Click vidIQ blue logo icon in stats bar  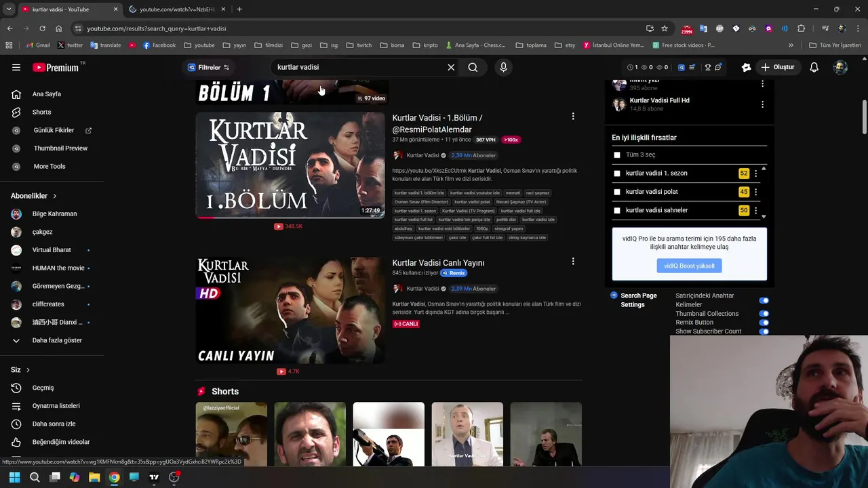(682, 67)
